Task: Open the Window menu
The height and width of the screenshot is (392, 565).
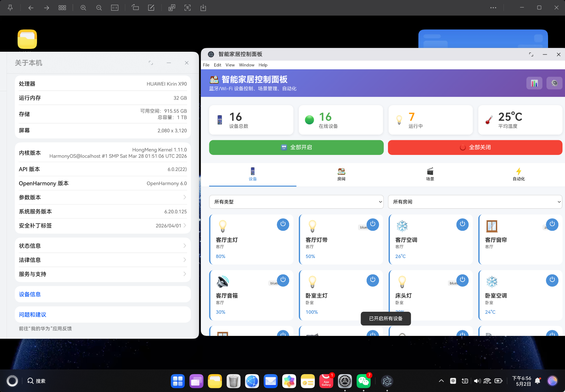Action: point(247,65)
